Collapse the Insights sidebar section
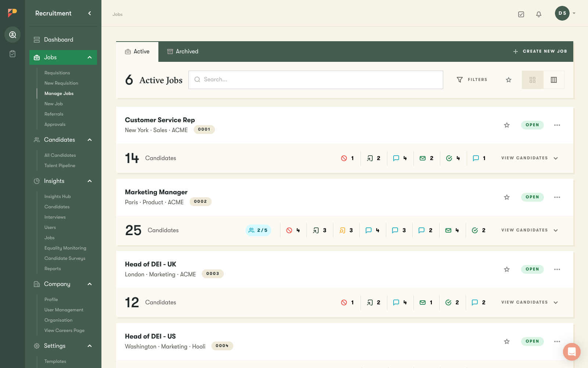 click(x=90, y=181)
